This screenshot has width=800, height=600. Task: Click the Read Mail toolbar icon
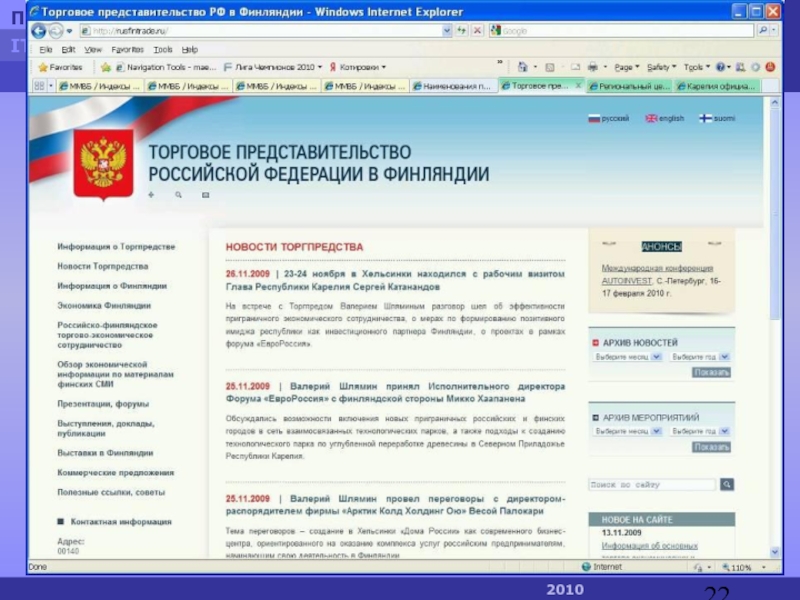tap(575, 67)
